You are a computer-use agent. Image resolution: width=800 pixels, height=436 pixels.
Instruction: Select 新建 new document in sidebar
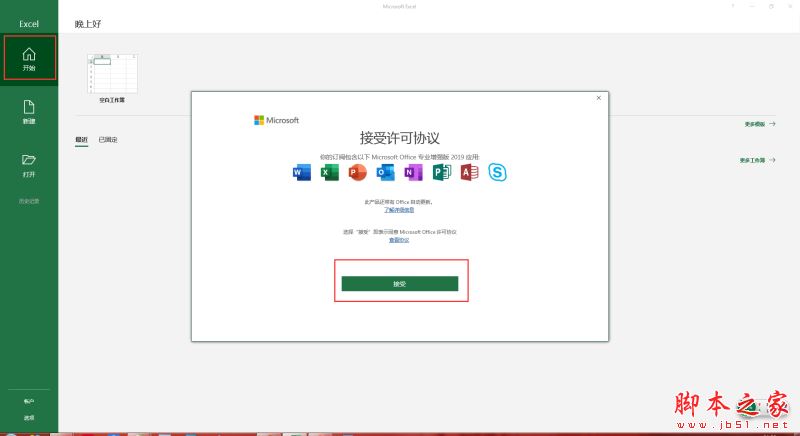coord(29,112)
